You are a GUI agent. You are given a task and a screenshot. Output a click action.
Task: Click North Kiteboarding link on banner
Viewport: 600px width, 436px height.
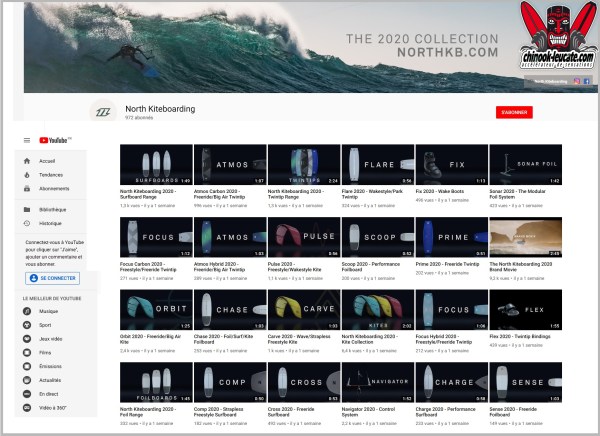click(550, 81)
